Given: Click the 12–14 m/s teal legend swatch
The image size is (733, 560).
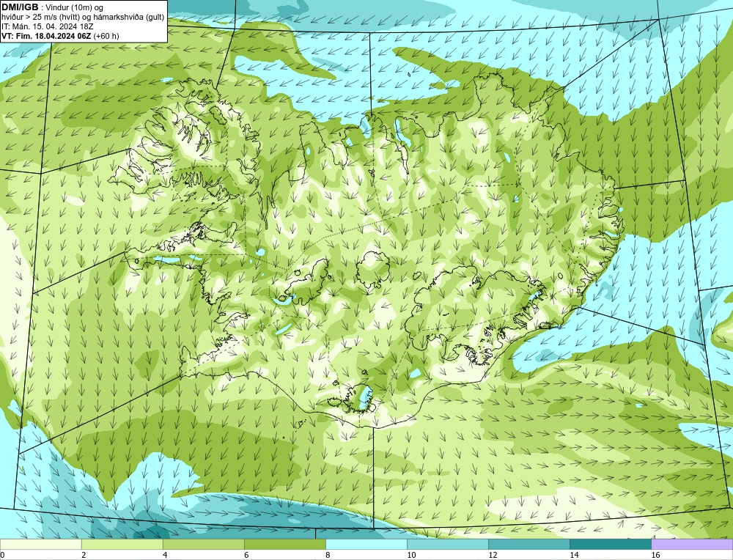Looking at the screenshot, I should tap(528, 544).
